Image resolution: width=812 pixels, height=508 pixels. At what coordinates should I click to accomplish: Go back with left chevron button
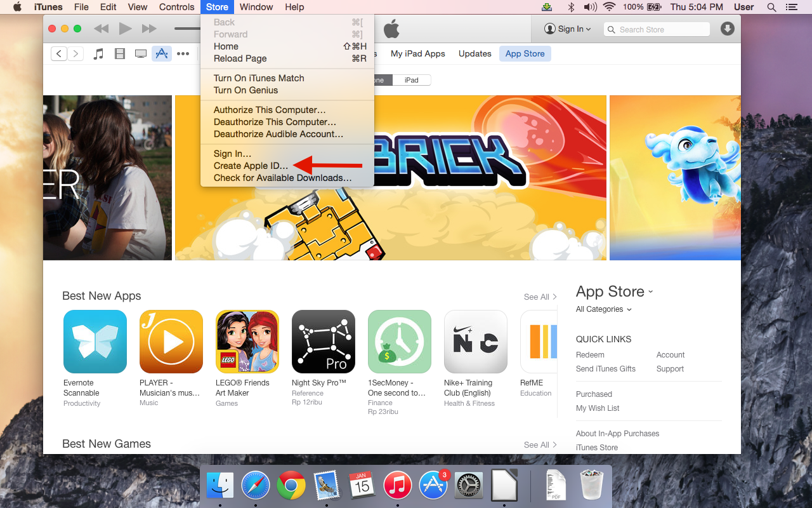[59, 54]
